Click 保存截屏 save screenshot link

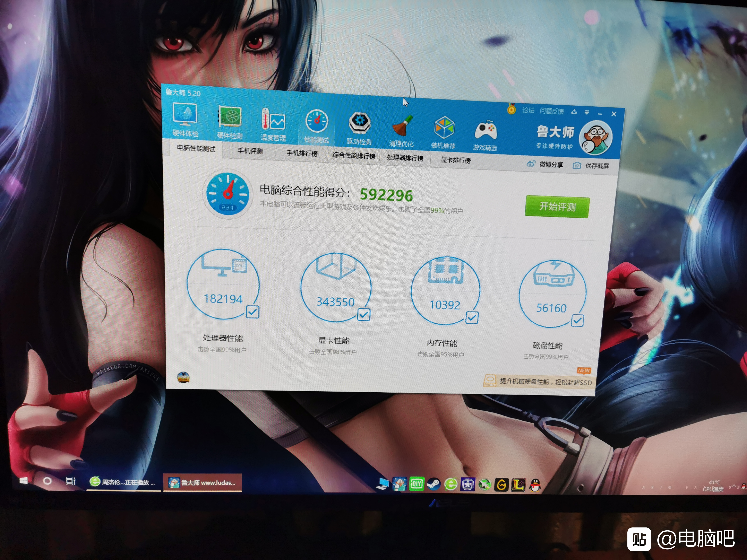tap(597, 166)
